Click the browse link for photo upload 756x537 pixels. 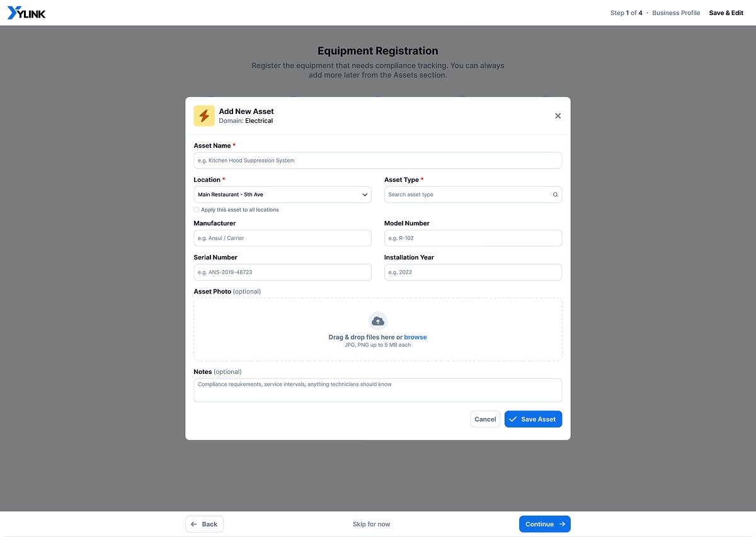click(x=415, y=337)
